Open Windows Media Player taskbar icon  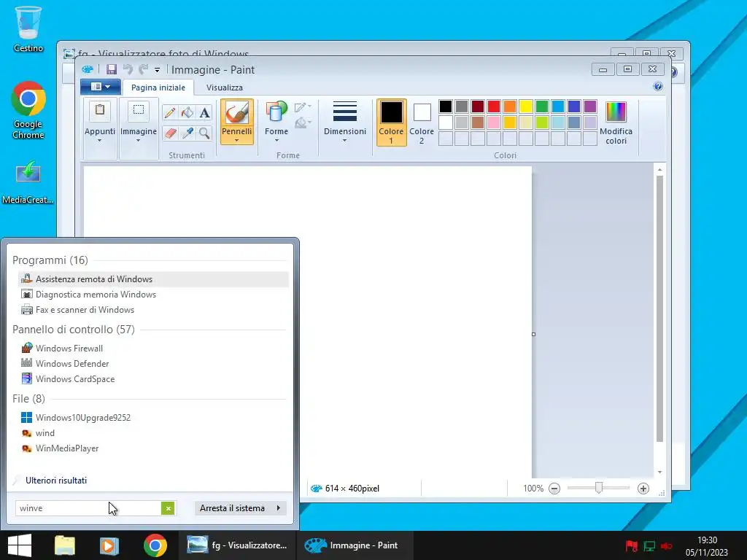click(109, 545)
